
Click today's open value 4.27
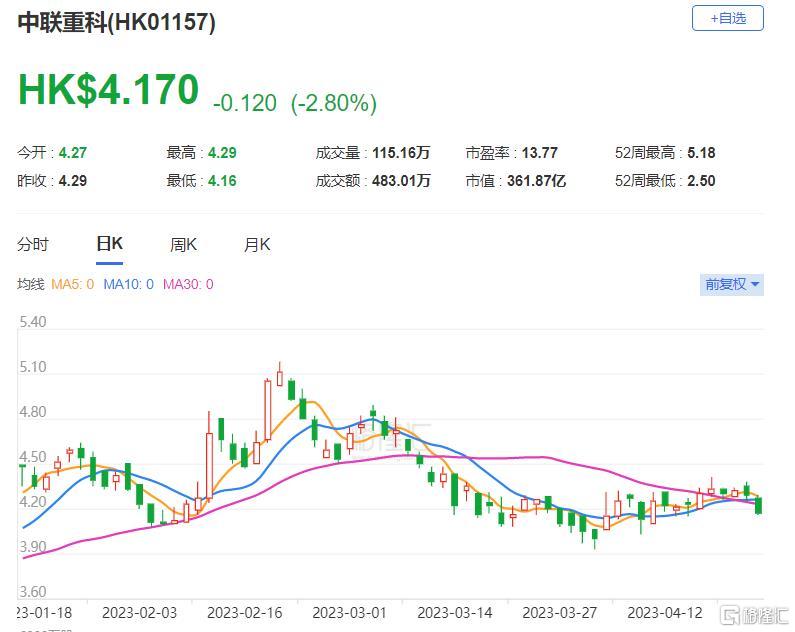(73, 153)
